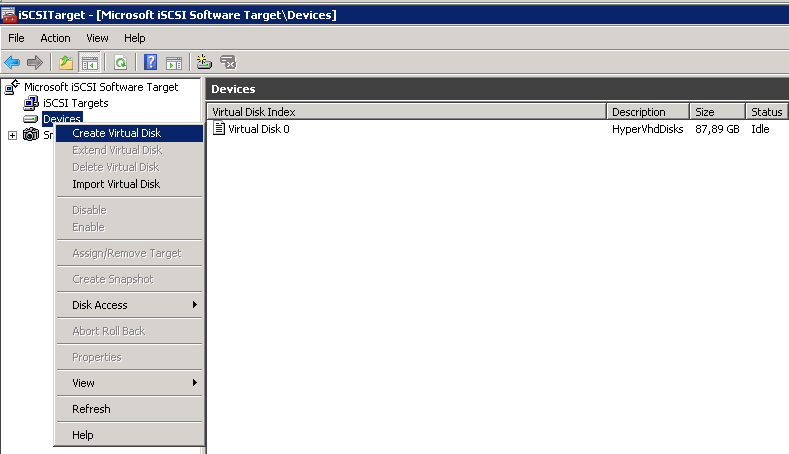Viewport: 789px width, 454px height.
Task: Open the Disk Access submenu
Action: (x=100, y=305)
